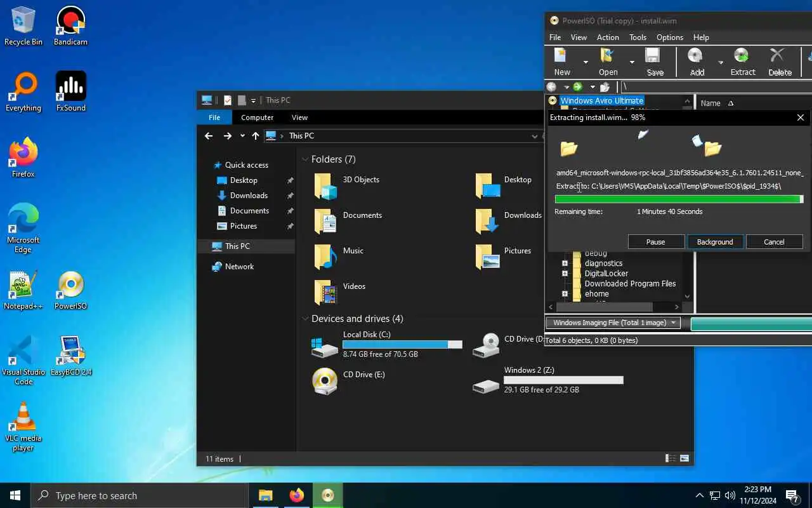Open the Options menu in PowerISO
Image resolution: width=812 pixels, height=508 pixels.
coord(670,37)
